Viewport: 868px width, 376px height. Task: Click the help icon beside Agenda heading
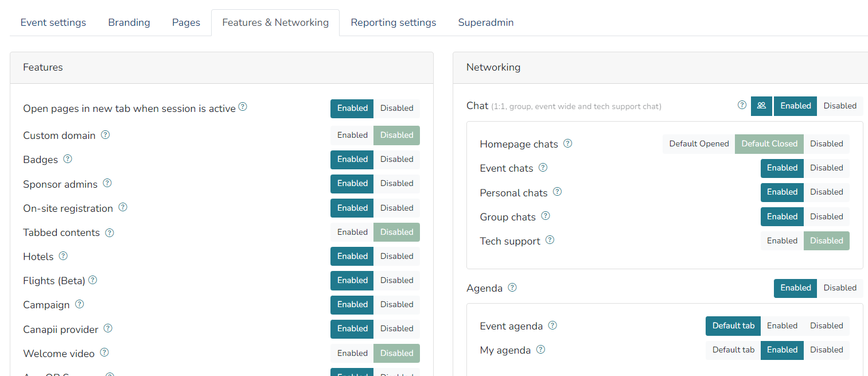coord(512,288)
